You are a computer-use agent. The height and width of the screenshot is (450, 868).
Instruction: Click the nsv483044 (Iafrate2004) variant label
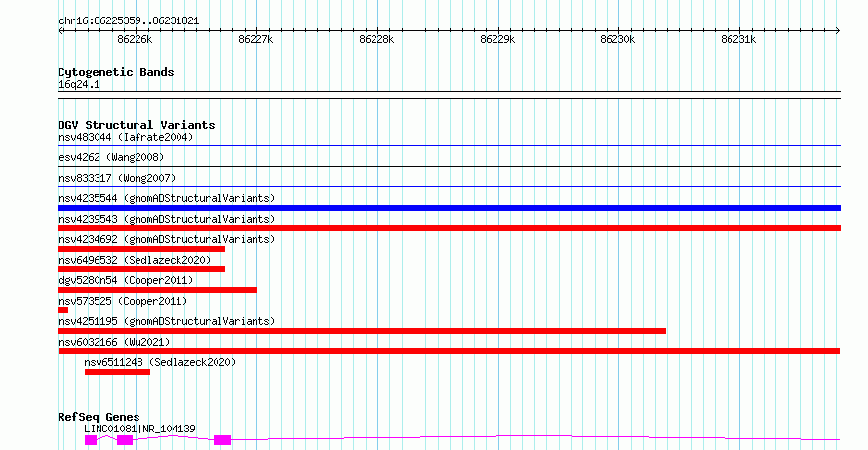click(126, 137)
